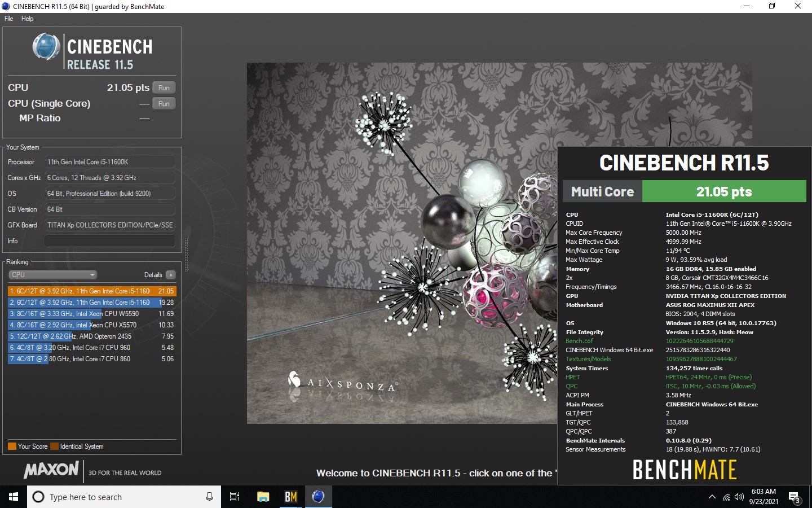This screenshot has width=812, height=508.
Task: Click the Info input field
Action: point(109,241)
